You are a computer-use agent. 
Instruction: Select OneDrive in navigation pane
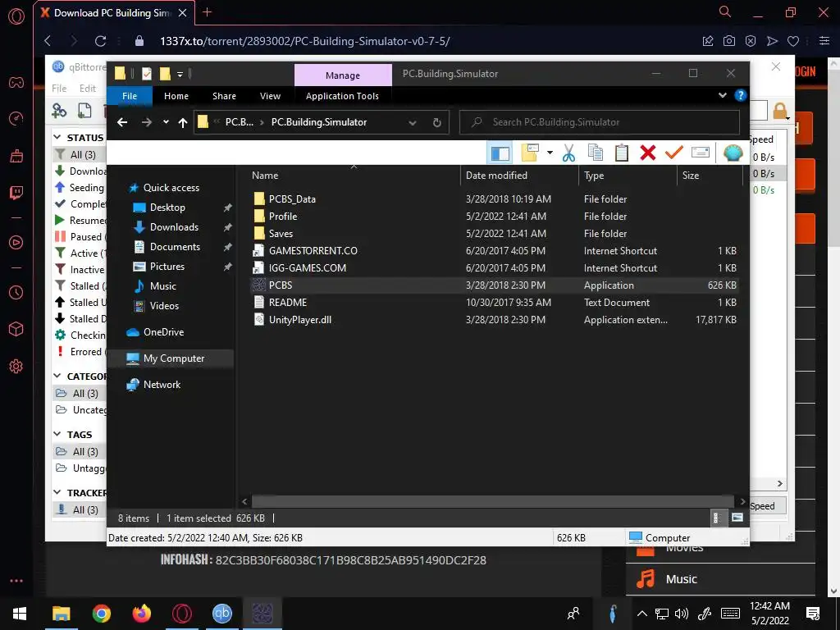pyautogui.click(x=163, y=332)
